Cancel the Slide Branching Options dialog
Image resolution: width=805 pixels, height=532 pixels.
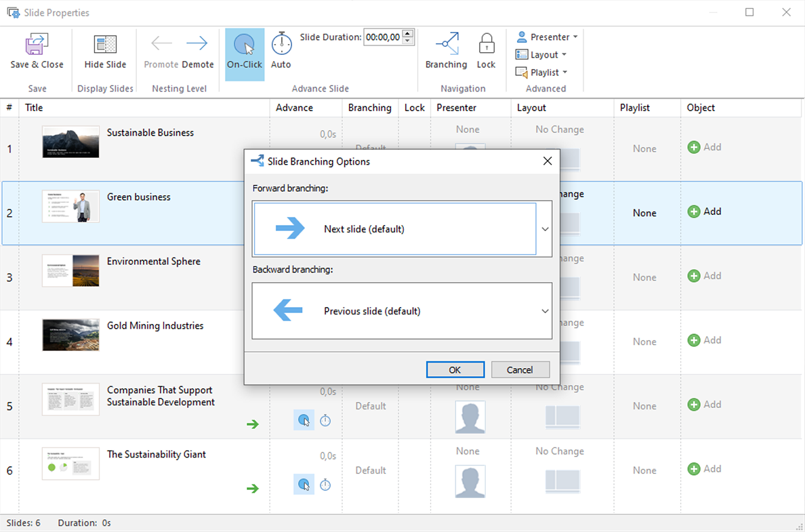[x=520, y=369]
